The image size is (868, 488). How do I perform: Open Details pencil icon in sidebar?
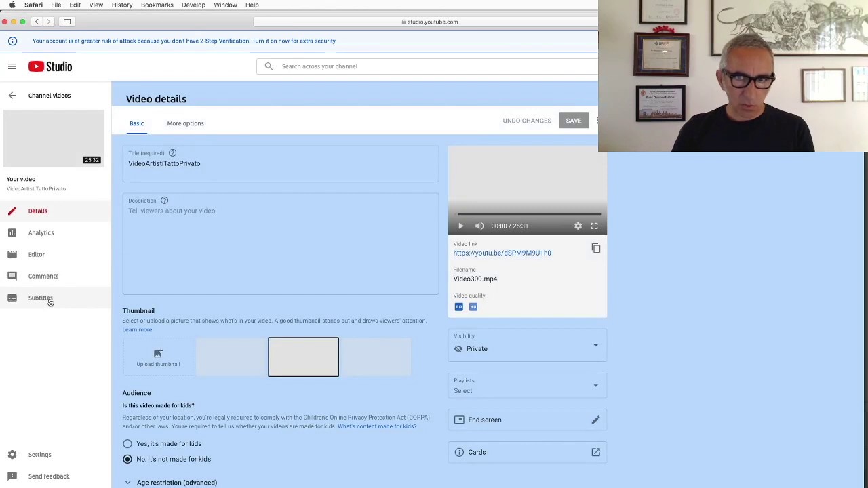(12, 211)
